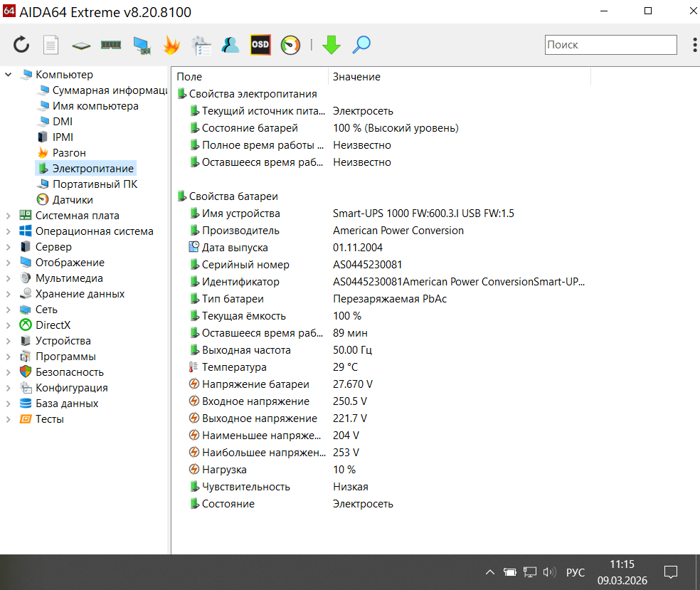Click the magnifier search toolbar icon
This screenshot has width=700, height=590.
click(x=361, y=45)
